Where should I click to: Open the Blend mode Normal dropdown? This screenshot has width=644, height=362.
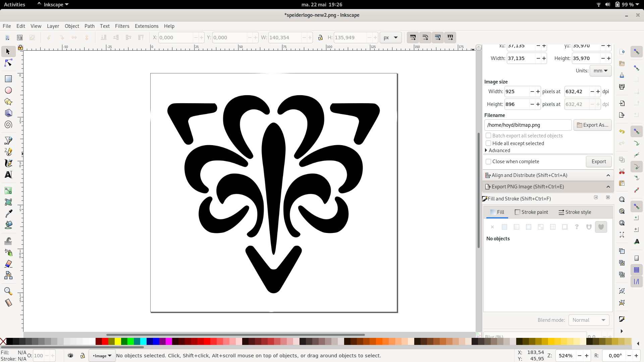[x=589, y=320]
